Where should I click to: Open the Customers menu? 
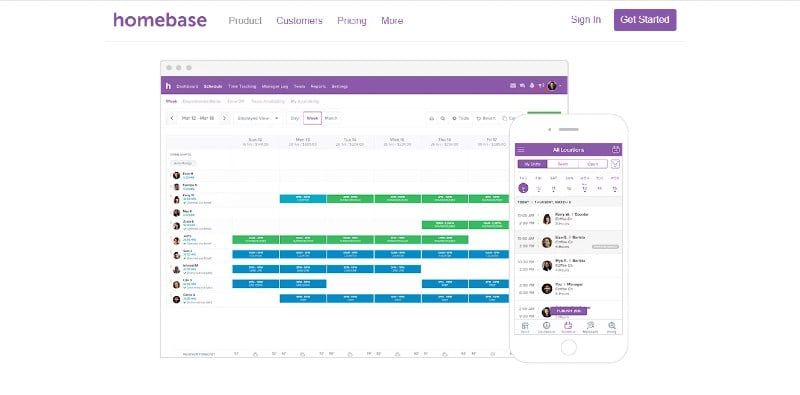click(x=299, y=20)
